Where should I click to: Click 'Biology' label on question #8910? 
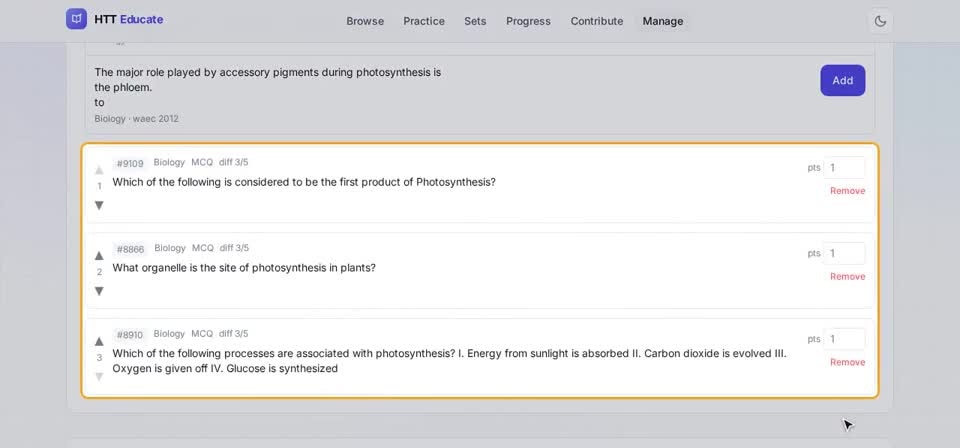(169, 334)
